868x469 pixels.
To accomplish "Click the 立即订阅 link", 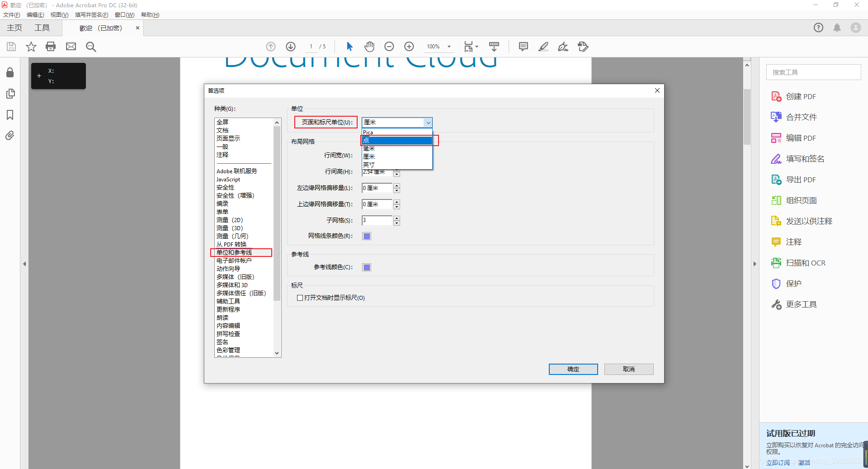I will click(778, 462).
